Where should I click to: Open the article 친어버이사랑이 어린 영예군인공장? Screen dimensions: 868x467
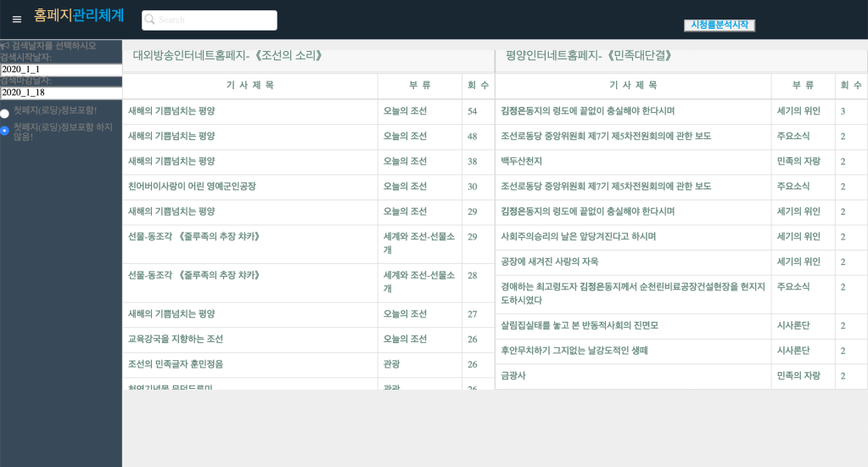point(192,187)
